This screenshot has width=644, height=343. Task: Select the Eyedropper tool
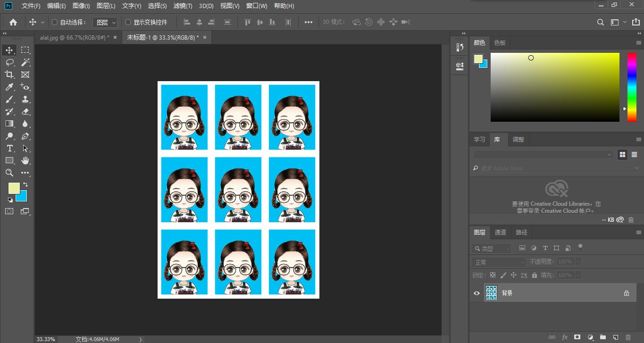tap(9, 87)
